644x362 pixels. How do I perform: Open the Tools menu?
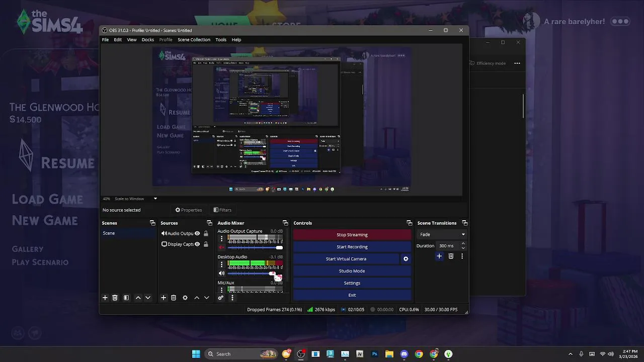[221, 40]
